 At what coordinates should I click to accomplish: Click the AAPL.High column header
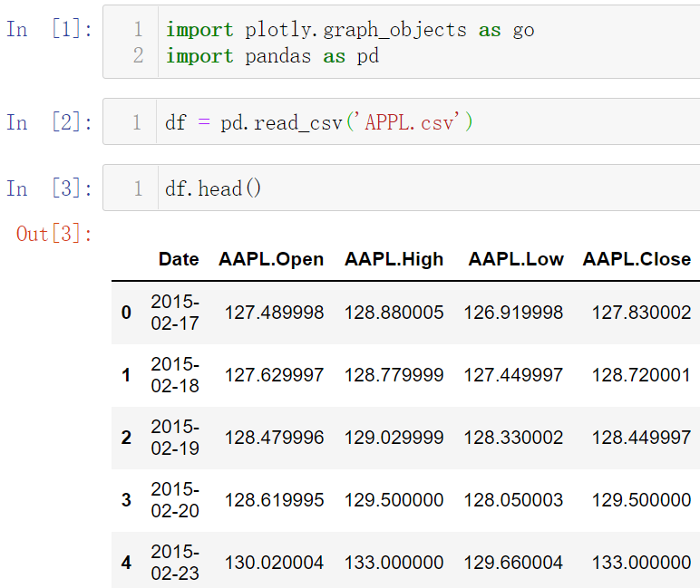pos(394,259)
